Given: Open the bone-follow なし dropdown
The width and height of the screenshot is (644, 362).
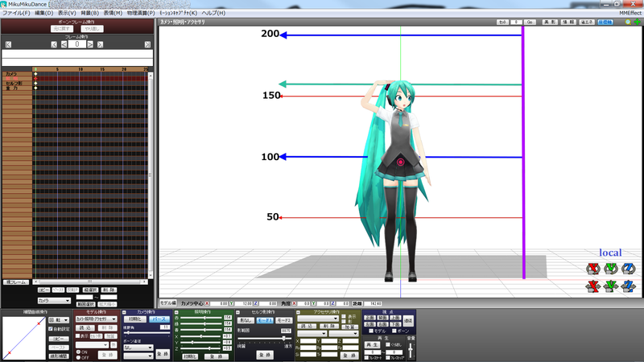Looking at the screenshot, I should (138, 348).
